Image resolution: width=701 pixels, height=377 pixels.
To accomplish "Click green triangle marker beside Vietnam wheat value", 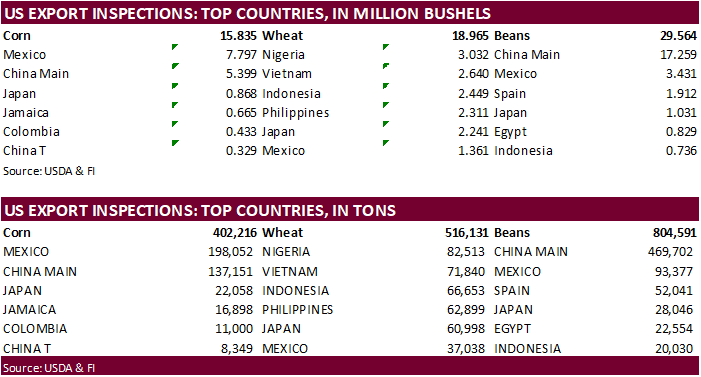I will point(386,66).
